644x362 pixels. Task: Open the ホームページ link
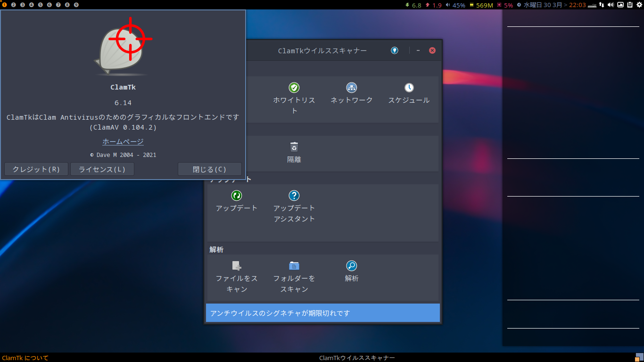point(123,141)
